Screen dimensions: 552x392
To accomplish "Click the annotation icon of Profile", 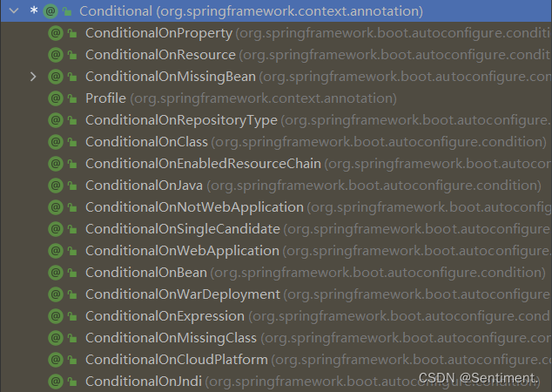I will [56, 98].
